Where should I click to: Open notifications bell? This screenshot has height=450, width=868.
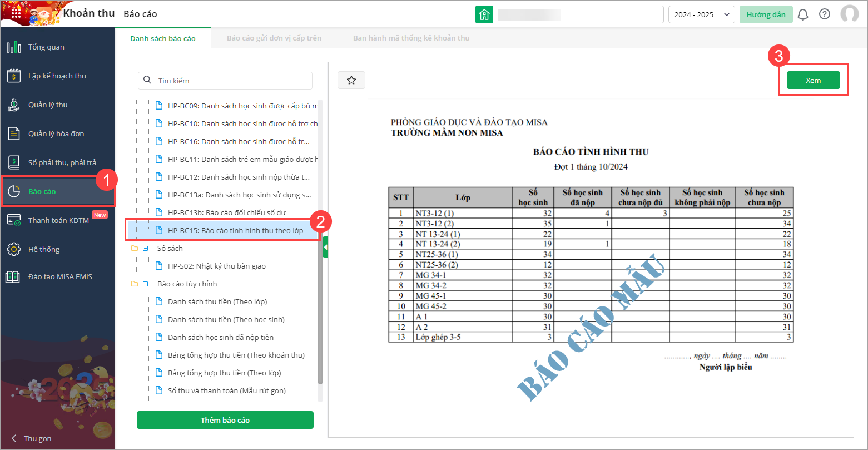click(x=803, y=14)
